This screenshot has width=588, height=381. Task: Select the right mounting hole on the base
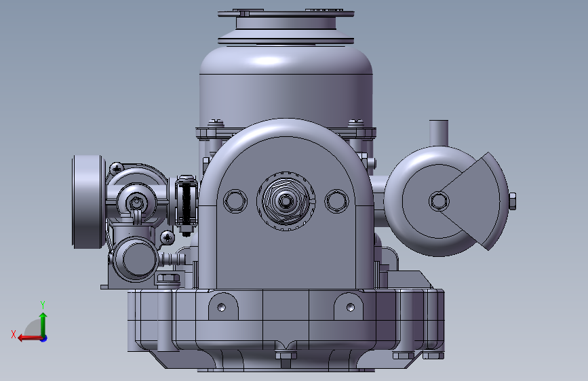tap(350, 308)
